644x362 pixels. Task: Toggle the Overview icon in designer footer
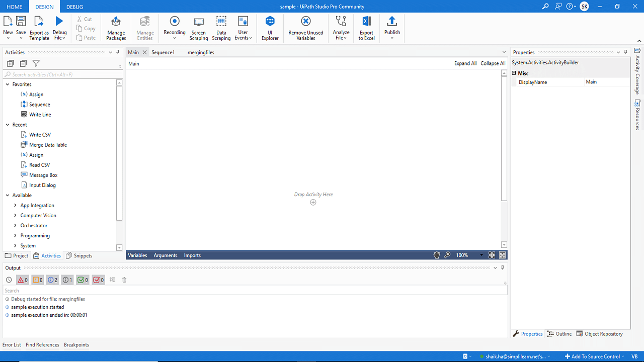502,255
